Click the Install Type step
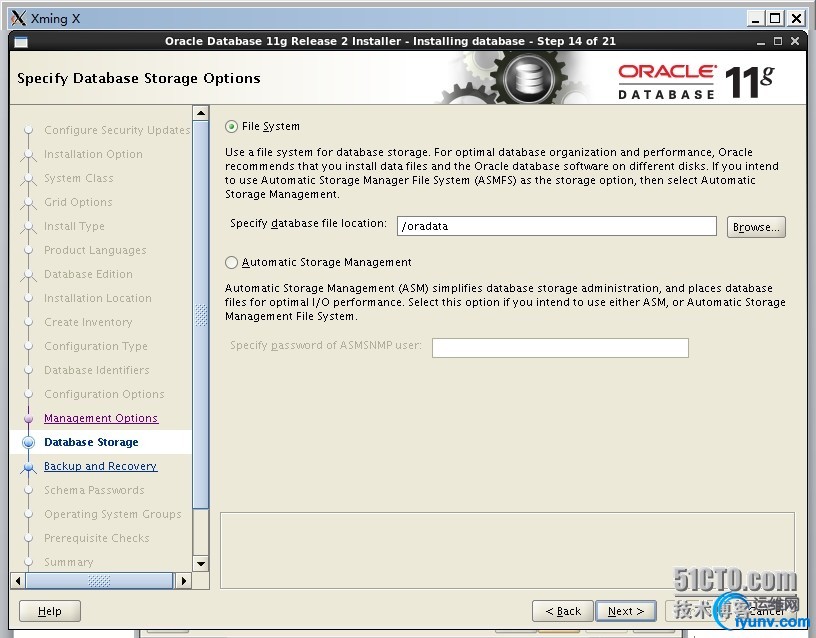This screenshot has width=816, height=638. point(74,226)
